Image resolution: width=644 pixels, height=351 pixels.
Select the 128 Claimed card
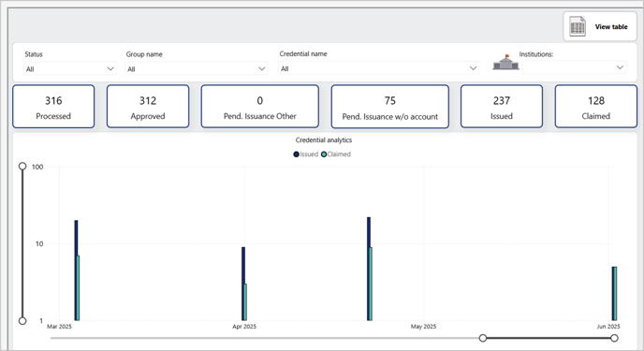(x=596, y=107)
